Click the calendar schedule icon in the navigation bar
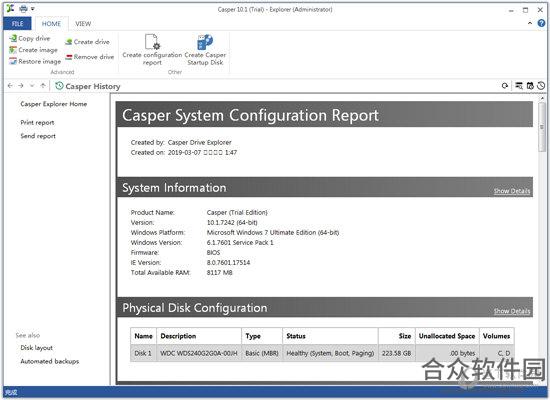550x400 pixels. point(530,86)
